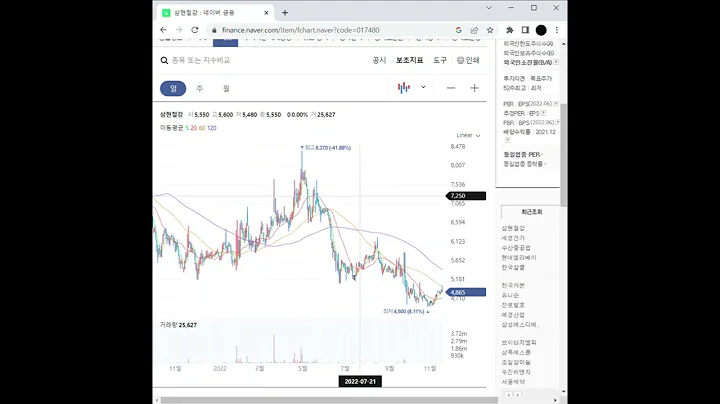Viewport: 720px width, 404px height.
Task: Expand the chart type dropdown arrow
Action: [x=423, y=87]
